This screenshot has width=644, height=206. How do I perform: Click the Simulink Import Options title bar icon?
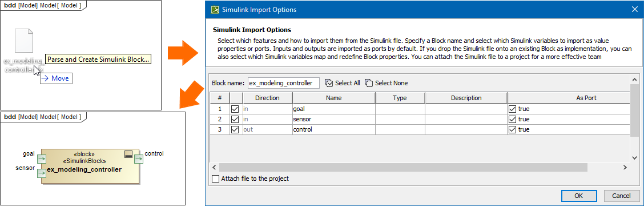click(x=214, y=10)
